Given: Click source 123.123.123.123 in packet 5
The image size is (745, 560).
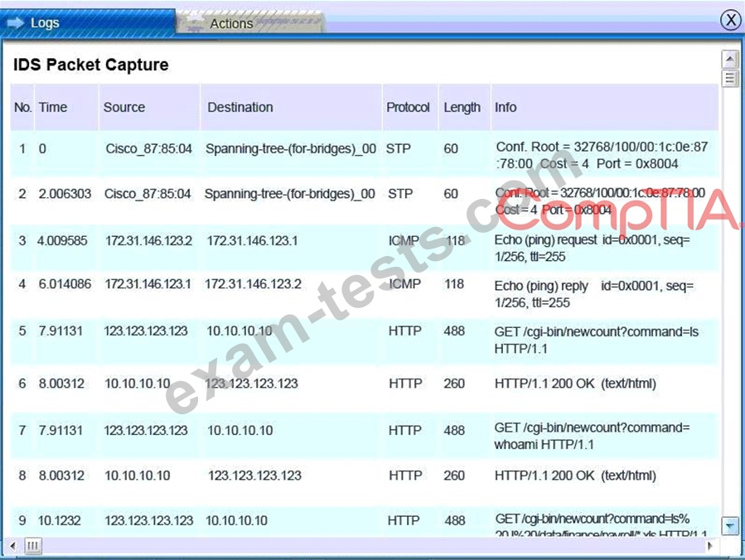Looking at the screenshot, I should point(146,331).
